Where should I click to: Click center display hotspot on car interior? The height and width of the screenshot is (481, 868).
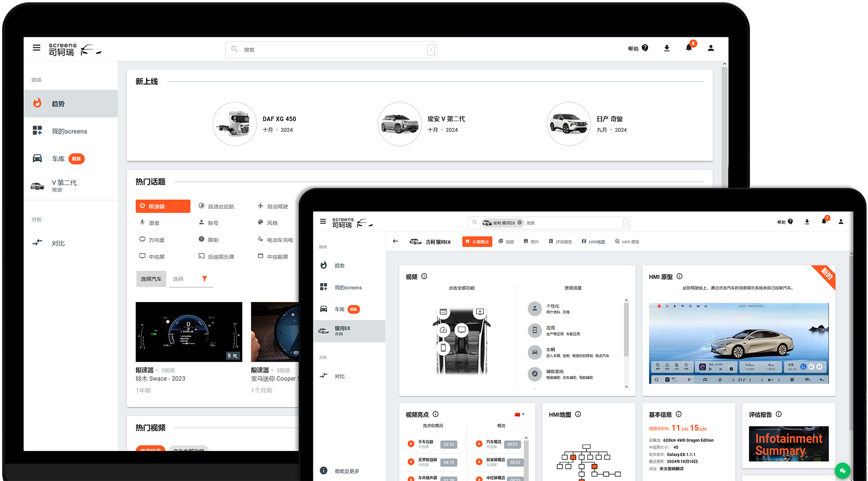click(x=462, y=330)
